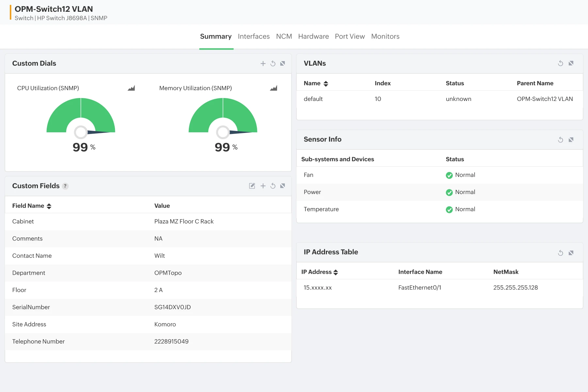Click the VLANs Index column header
The height and width of the screenshot is (392, 588).
[x=383, y=83]
